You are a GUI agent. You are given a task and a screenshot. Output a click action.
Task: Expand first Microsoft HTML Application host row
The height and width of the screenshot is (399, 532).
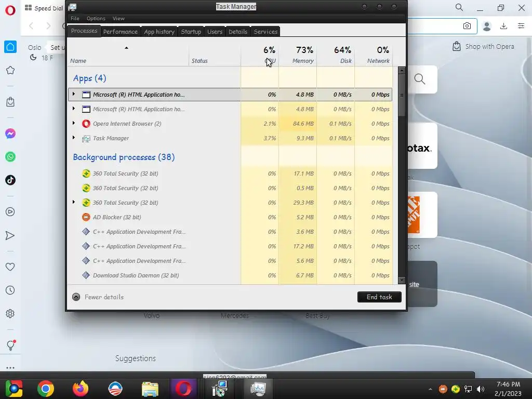click(74, 94)
